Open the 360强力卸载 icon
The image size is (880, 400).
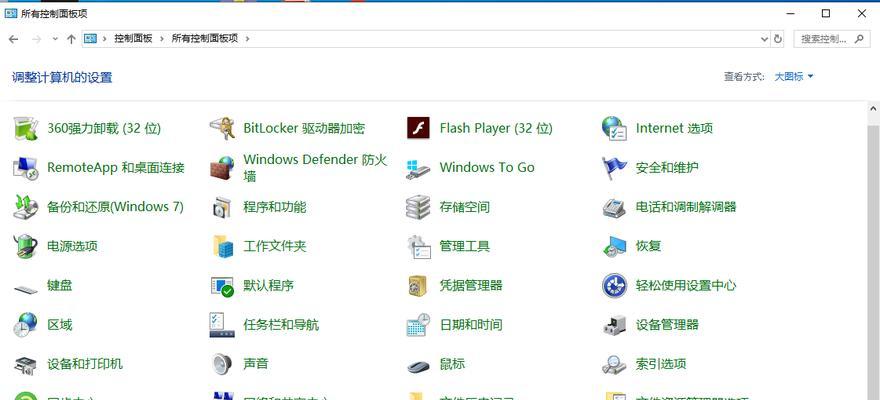pyautogui.click(x=25, y=128)
